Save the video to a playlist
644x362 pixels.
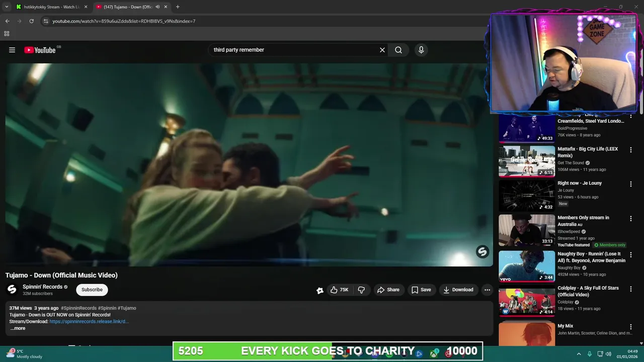tap(421, 290)
